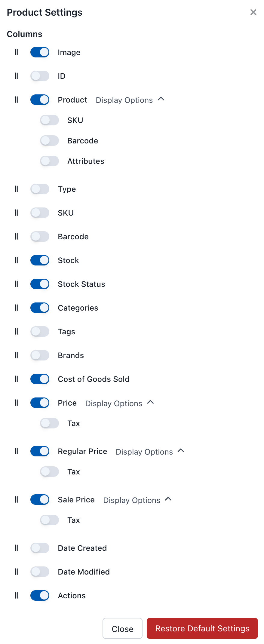This screenshot has width=264, height=644.
Task: Click Restore Default Settings button
Action: [202, 628]
